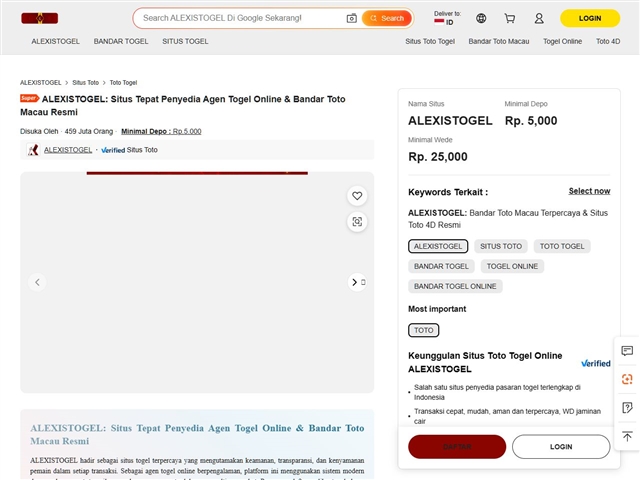640x480 pixels.
Task: Click Minimal Depo : Rp 5.000 link
Action: pyautogui.click(x=161, y=131)
